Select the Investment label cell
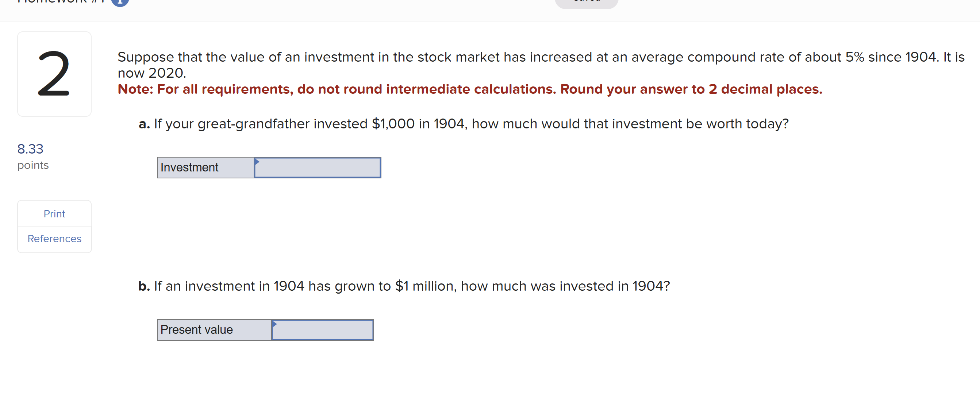 pyautogui.click(x=205, y=168)
